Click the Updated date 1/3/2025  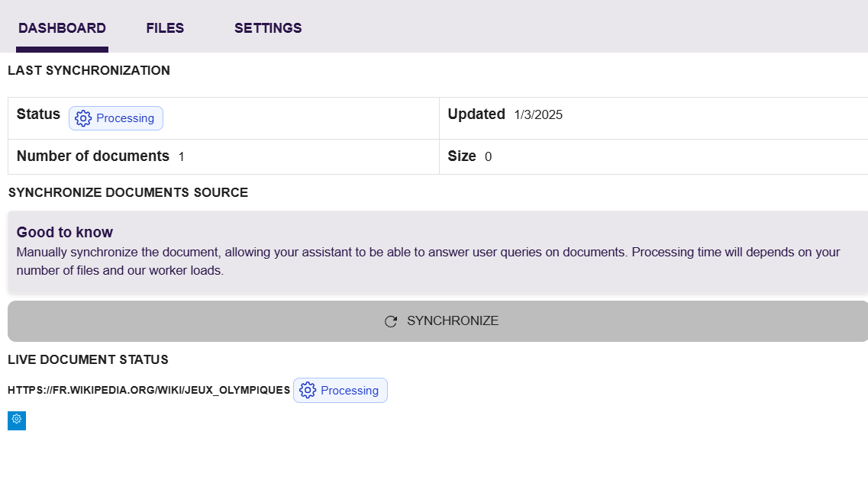[538, 114]
